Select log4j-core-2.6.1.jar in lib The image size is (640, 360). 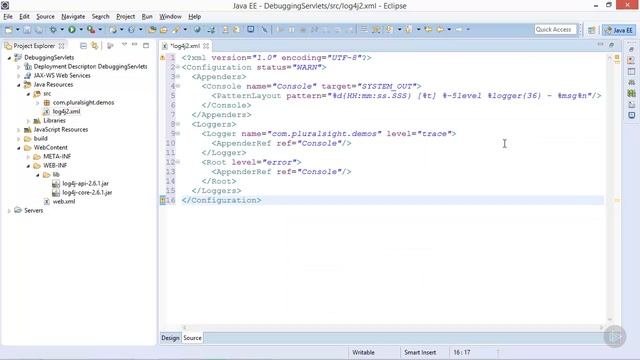87,193
